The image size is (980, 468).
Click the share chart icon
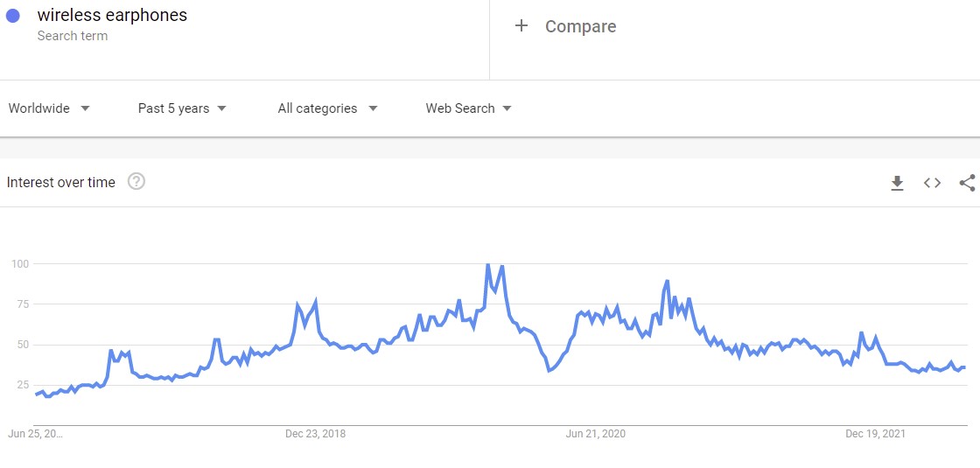(967, 183)
